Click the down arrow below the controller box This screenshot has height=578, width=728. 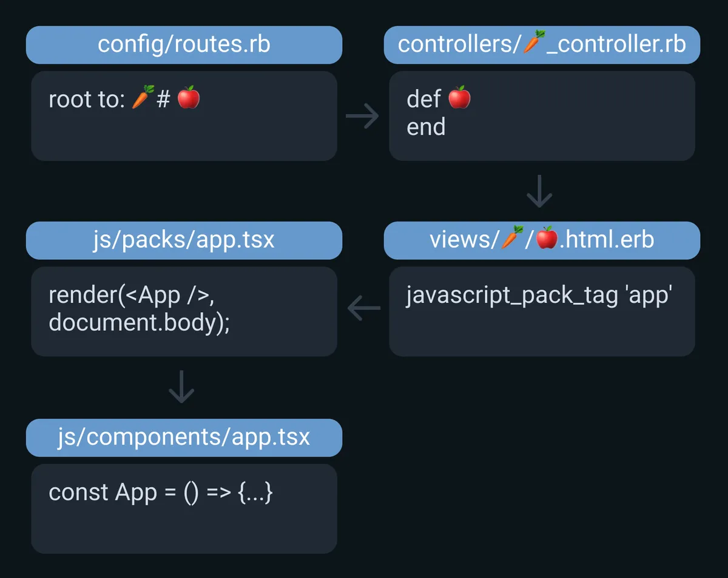[x=539, y=191]
